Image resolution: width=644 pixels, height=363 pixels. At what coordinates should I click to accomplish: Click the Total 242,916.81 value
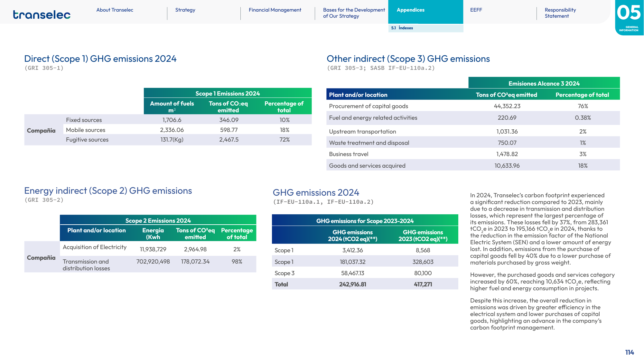pos(352,284)
